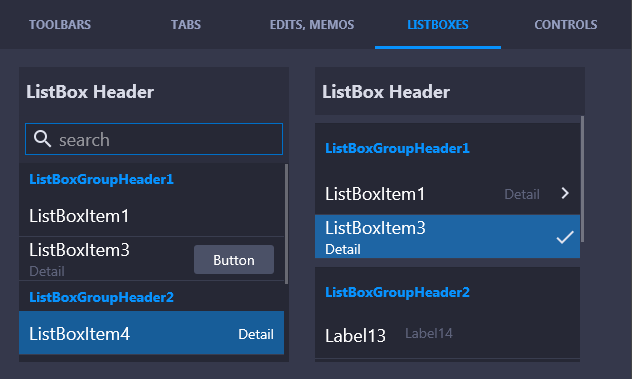Click the Label13 item

[355, 336]
